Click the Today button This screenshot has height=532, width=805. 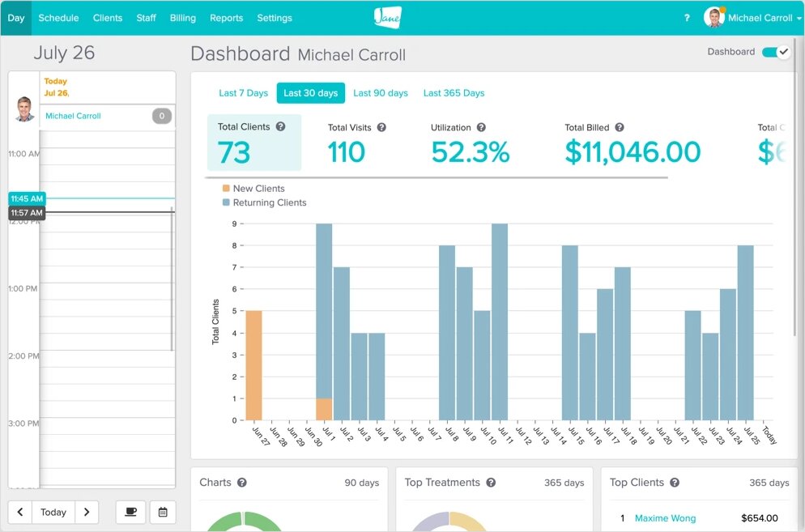(53, 512)
